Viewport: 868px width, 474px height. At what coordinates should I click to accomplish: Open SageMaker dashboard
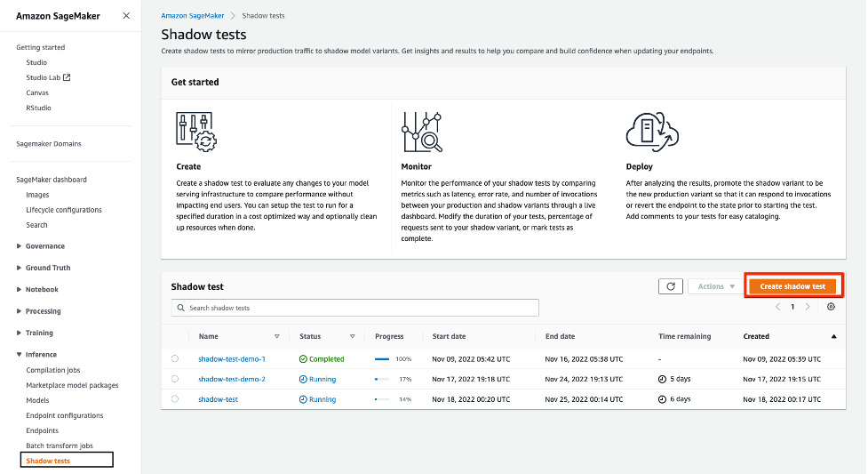52,180
